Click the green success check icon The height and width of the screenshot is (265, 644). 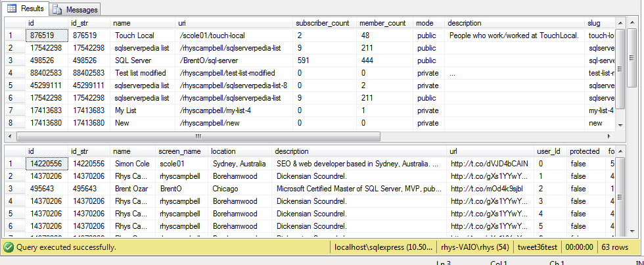click(8, 247)
